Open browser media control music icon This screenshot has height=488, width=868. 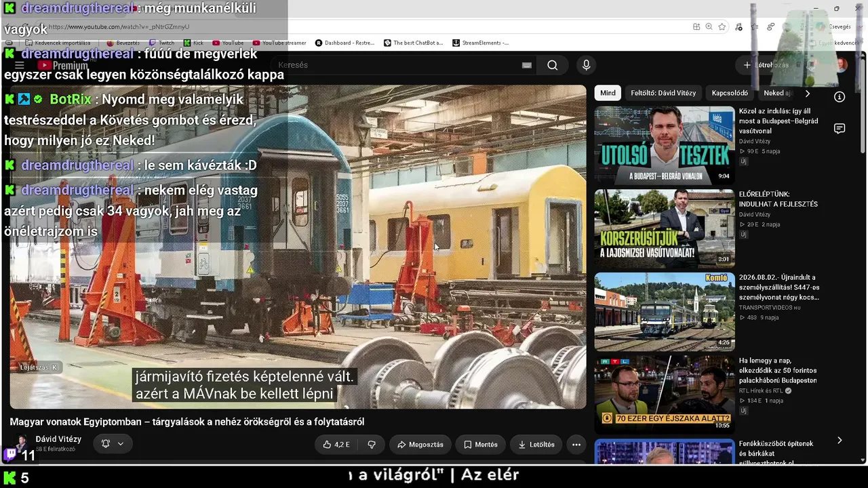point(738,26)
